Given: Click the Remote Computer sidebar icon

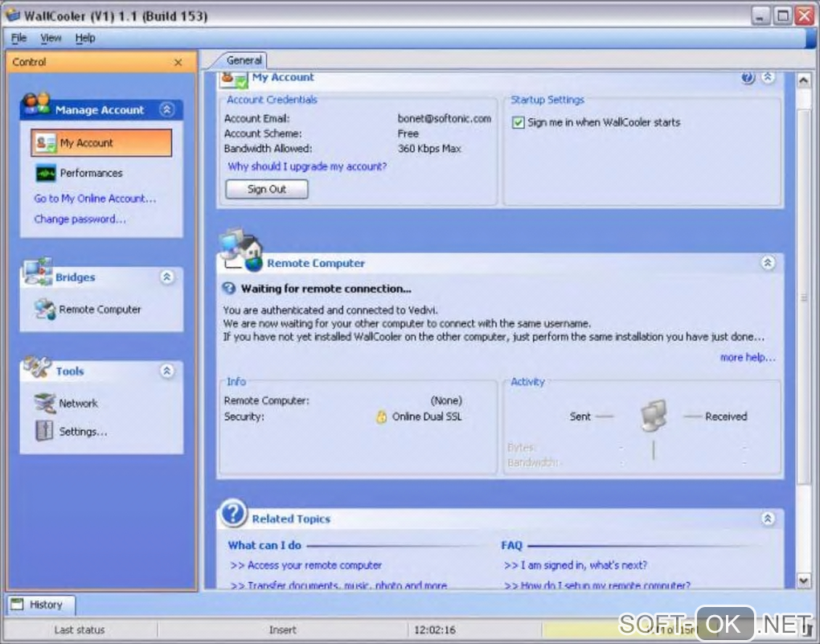Looking at the screenshot, I should [44, 310].
